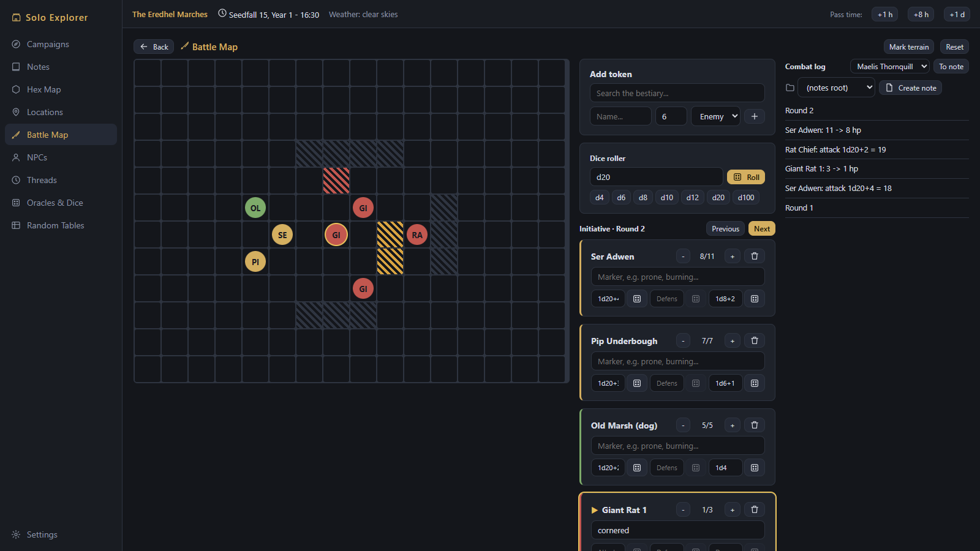
Task: Choose the d100 die preset
Action: coord(746,198)
